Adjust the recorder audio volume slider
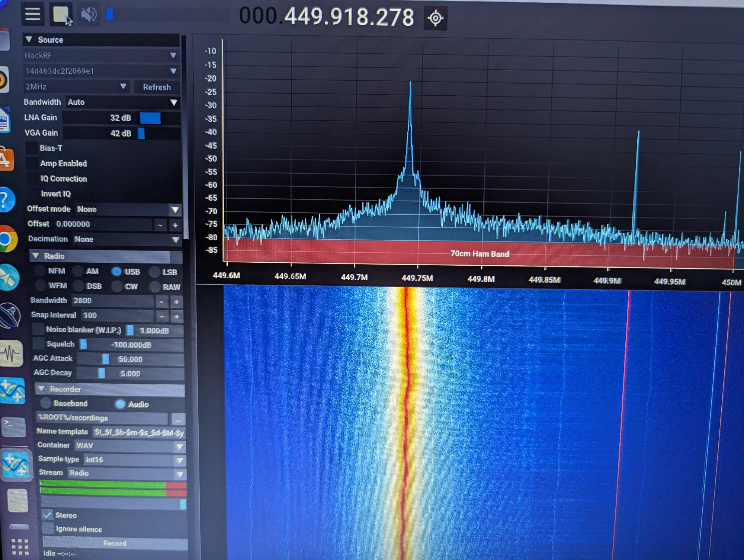 tap(113, 504)
